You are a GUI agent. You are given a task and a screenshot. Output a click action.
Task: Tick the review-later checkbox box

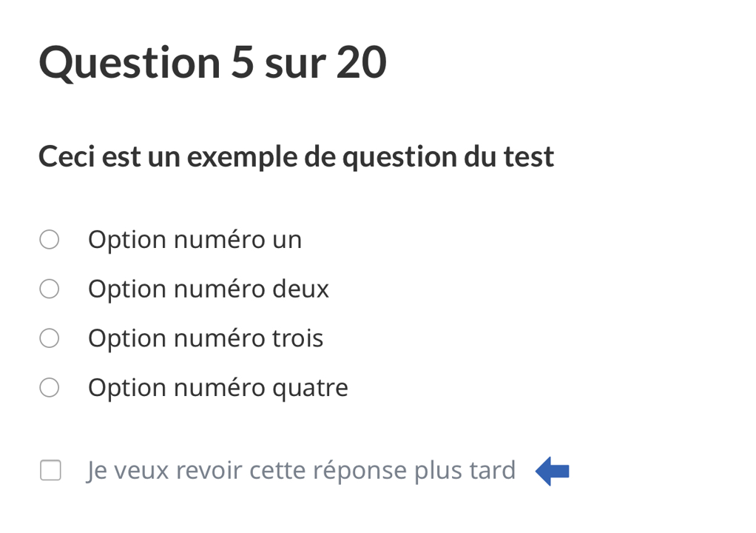[50, 470]
